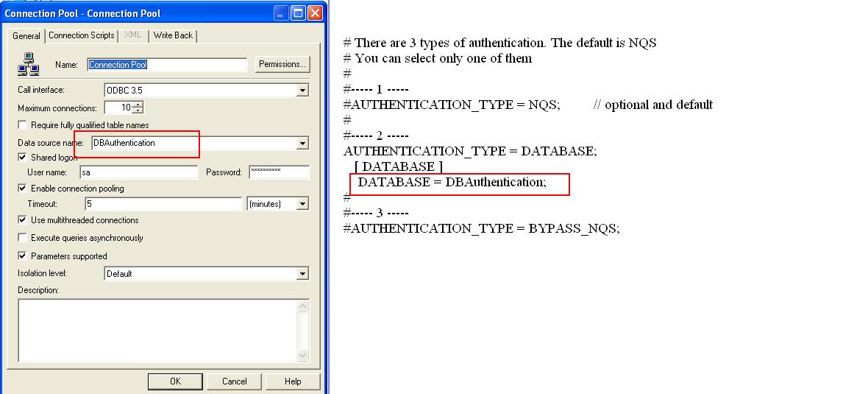
Task: Click the AUTHENTICATION_TYPE = DATABASE line
Action: pos(470,151)
